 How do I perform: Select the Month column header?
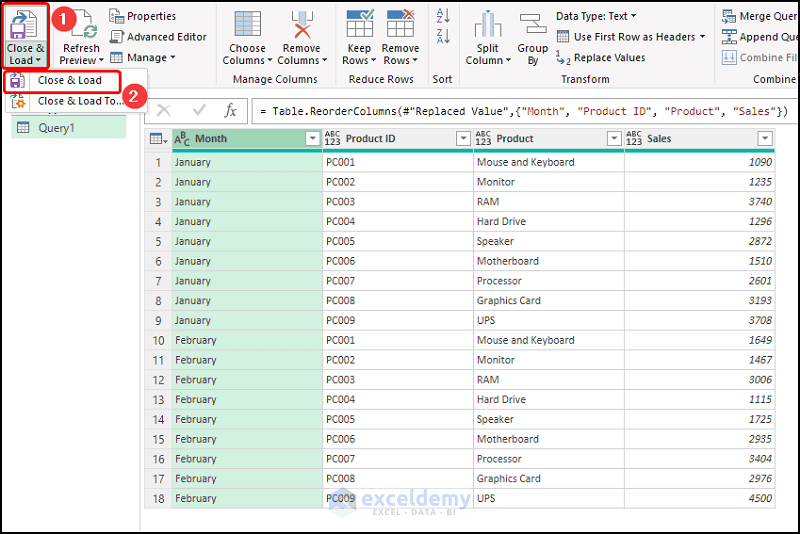point(247,139)
